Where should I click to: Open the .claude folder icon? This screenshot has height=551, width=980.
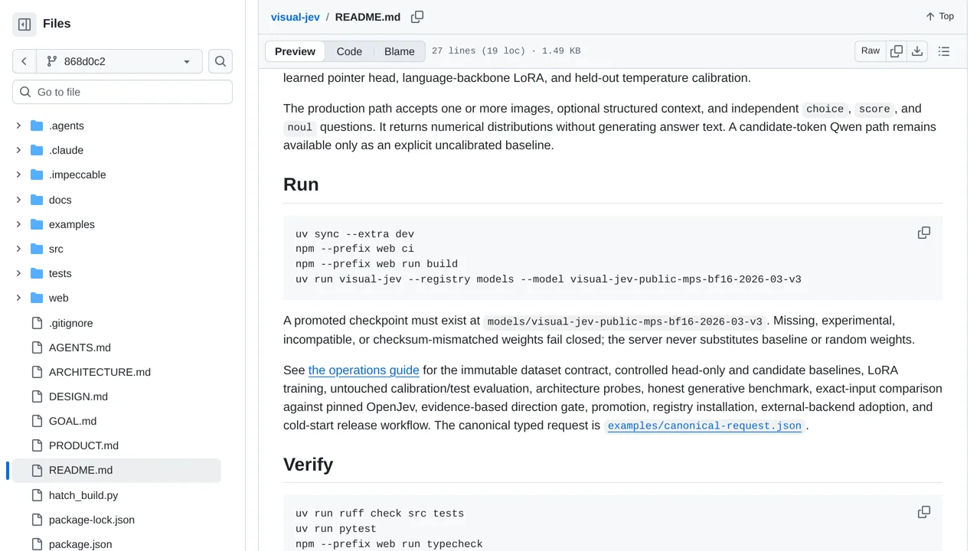tap(37, 150)
